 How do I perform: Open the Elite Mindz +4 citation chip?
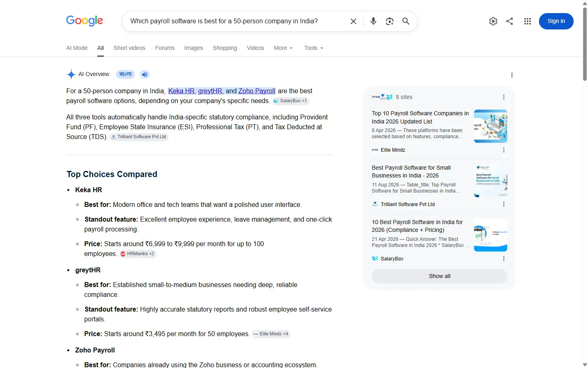coord(271,334)
